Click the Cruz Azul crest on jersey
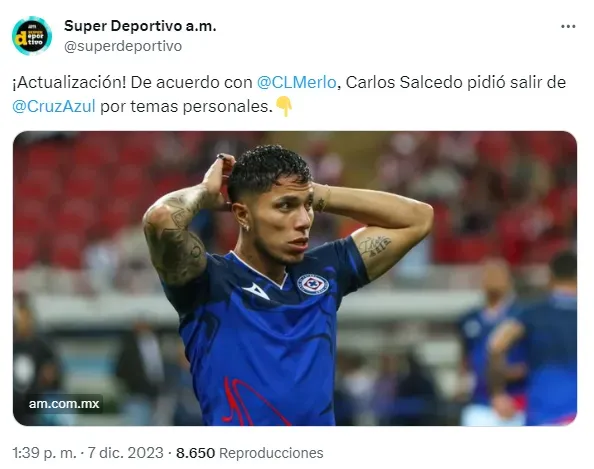 313,284
